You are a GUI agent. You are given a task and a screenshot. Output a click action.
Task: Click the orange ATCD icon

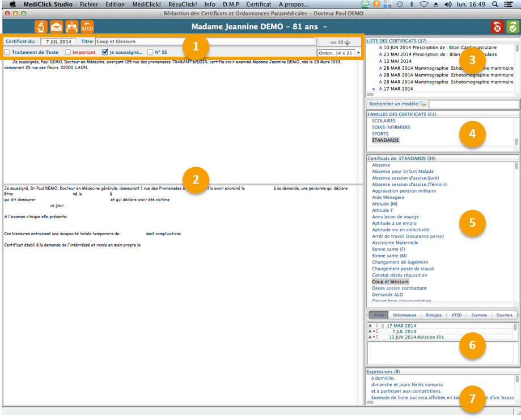tap(87, 27)
